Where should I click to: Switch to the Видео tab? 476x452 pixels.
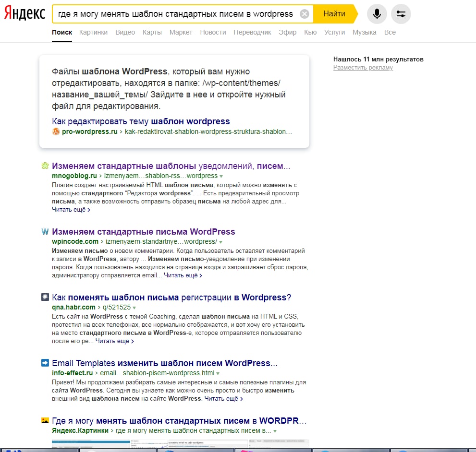coord(125,32)
